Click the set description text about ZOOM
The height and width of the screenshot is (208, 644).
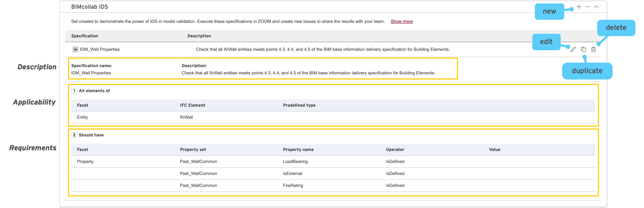228,21
